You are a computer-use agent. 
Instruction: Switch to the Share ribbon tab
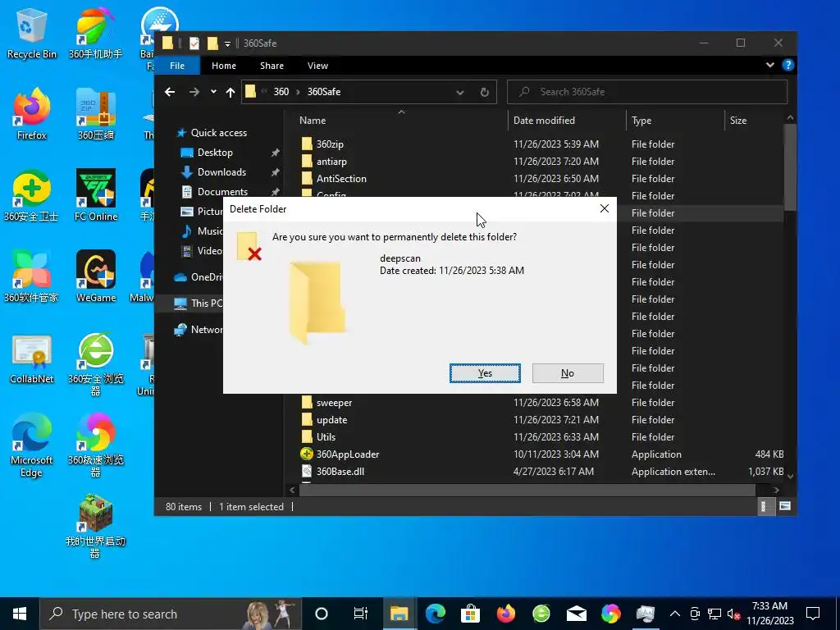272,66
